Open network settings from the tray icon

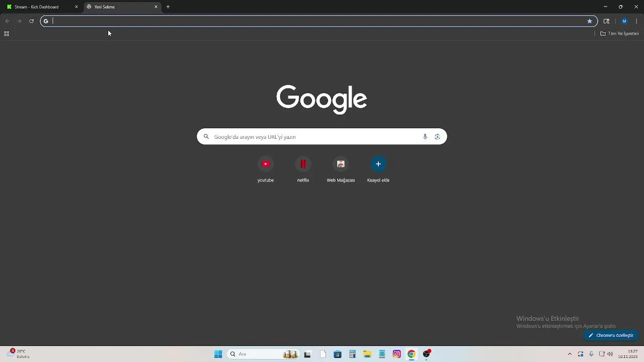pos(602,354)
